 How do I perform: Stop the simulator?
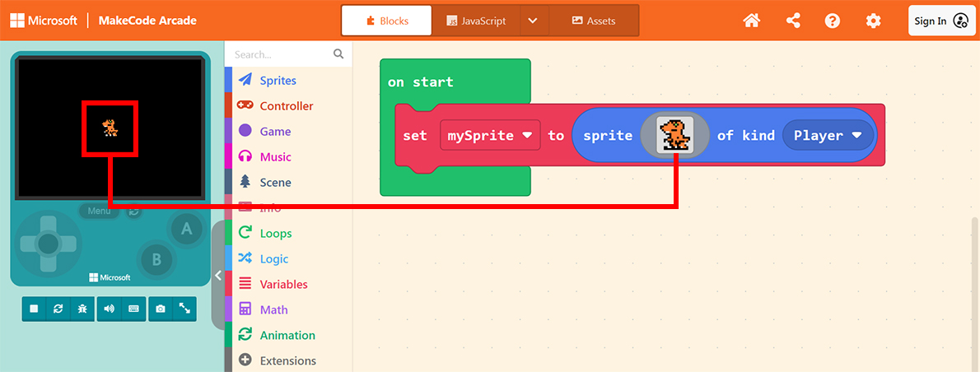pos(35,309)
